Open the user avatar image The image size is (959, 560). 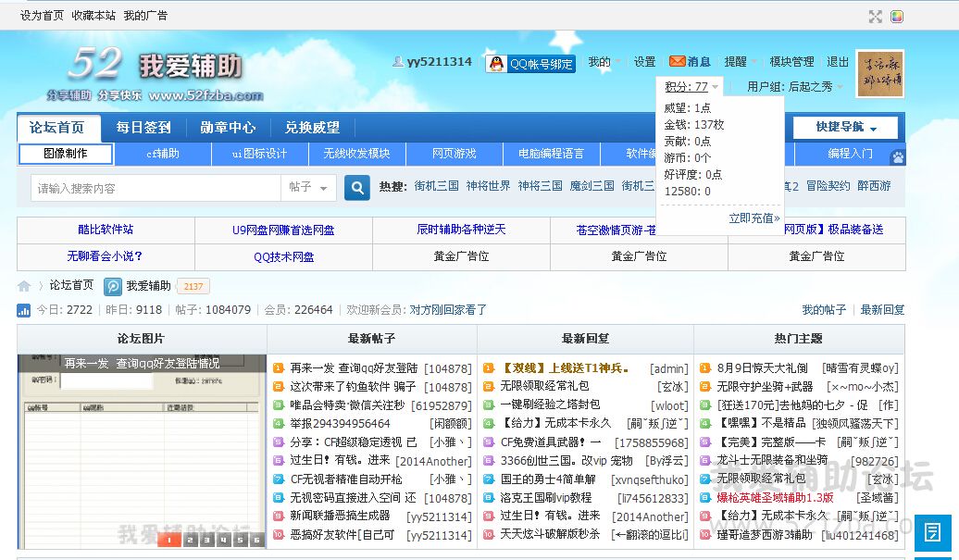[x=880, y=75]
